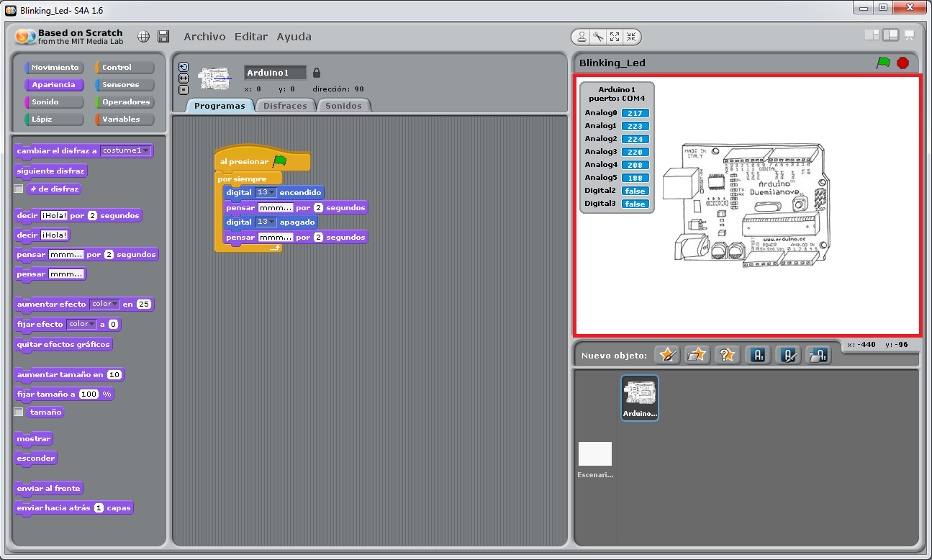The width and height of the screenshot is (932, 560).
Task: Select the Sonido block category
Action: pos(54,102)
